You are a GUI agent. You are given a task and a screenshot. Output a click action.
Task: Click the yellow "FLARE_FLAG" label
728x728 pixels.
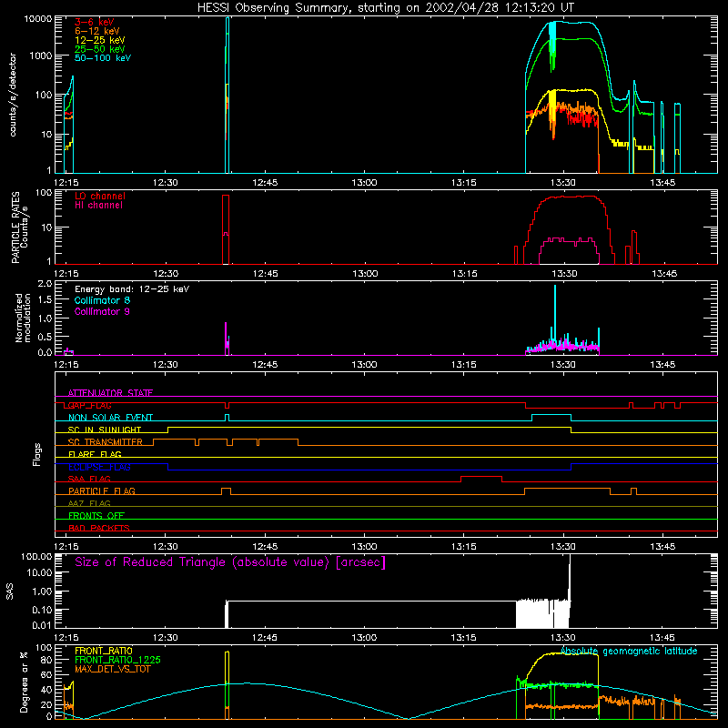(x=95, y=454)
